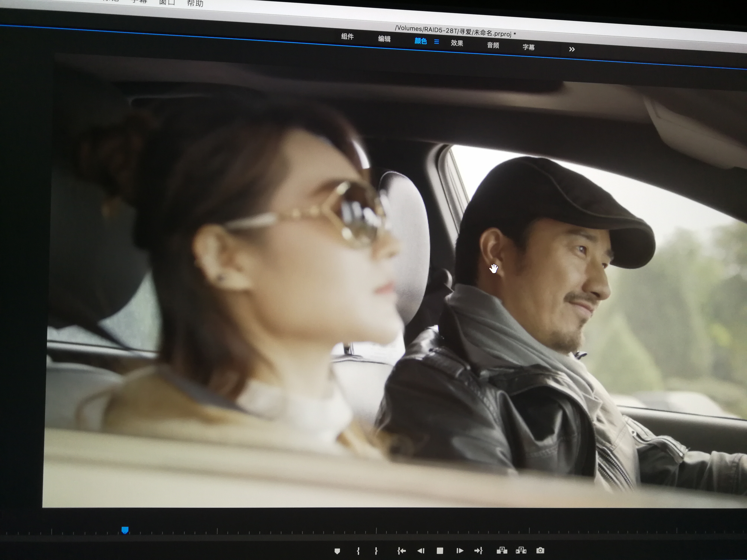Go to In point
This screenshot has height=560, width=747.
point(401,551)
